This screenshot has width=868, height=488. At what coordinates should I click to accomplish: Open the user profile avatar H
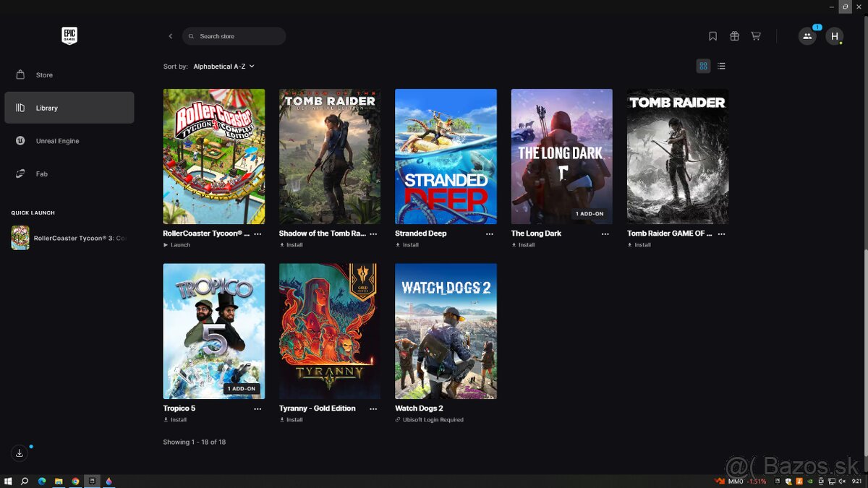(x=835, y=36)
